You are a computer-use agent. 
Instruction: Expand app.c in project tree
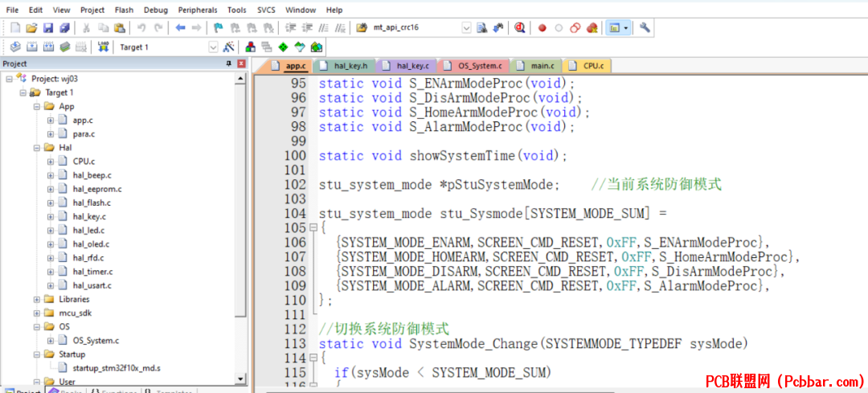click(51, 120)
